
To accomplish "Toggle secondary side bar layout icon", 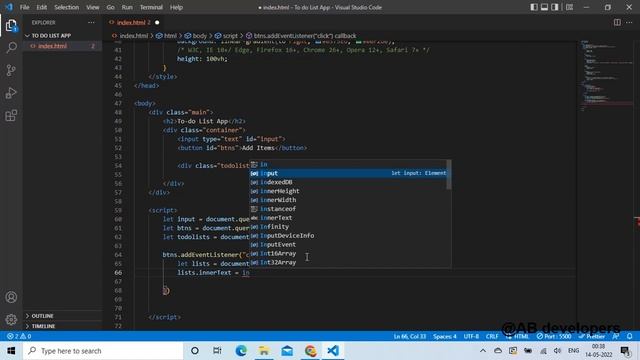I will coord(555,7).
